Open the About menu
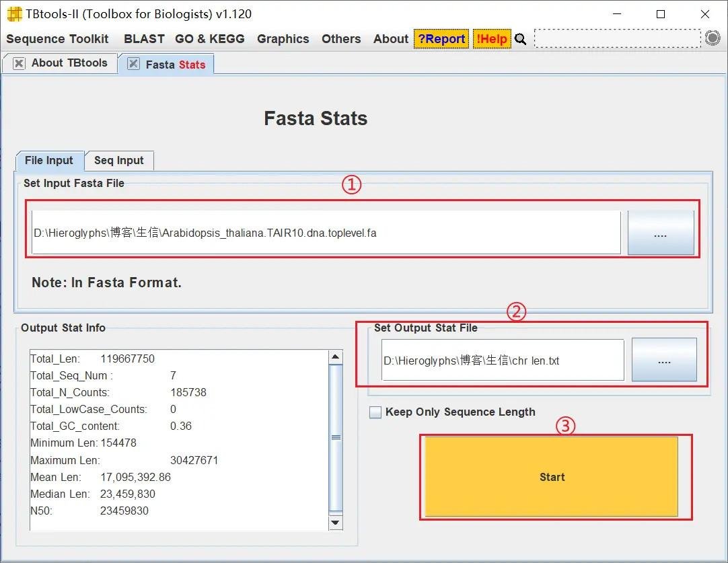Viewport: 728px width, 563px height. click(391, 39)
